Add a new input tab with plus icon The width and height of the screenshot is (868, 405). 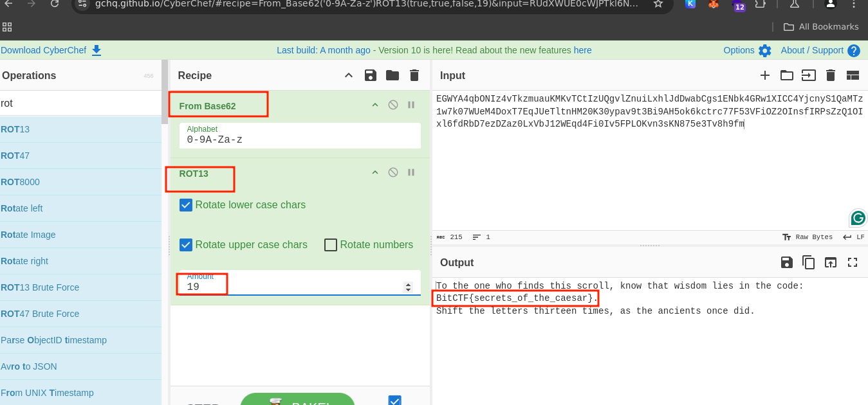point(765,75)
